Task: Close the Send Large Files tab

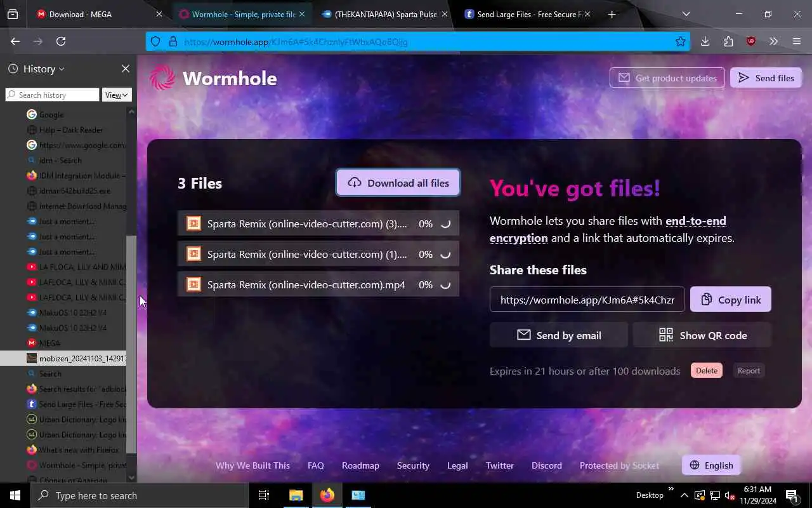Action: pyautogui.click(x=587, y=14)
